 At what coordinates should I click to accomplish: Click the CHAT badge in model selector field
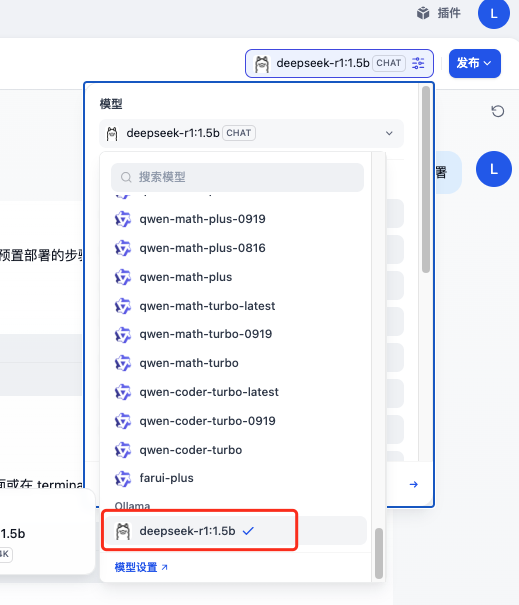pyautogui.click(x=238, y=134)
